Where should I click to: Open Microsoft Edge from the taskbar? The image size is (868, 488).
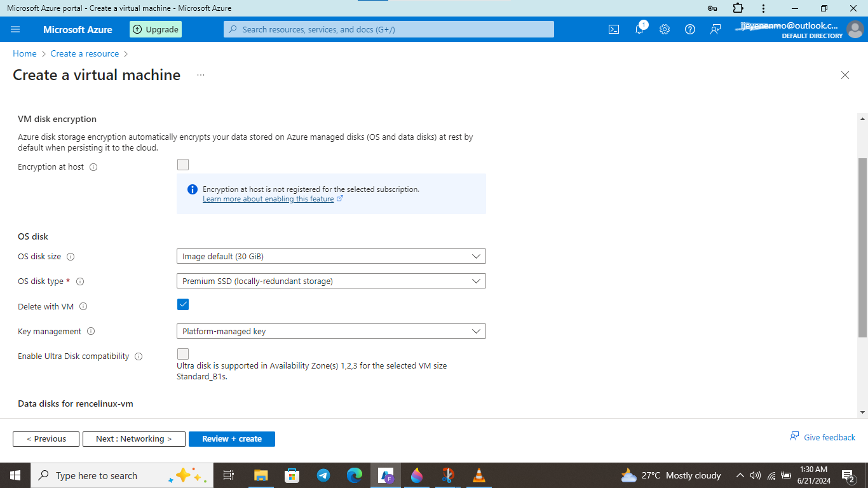pyautogui.click(x=354, y=475)
